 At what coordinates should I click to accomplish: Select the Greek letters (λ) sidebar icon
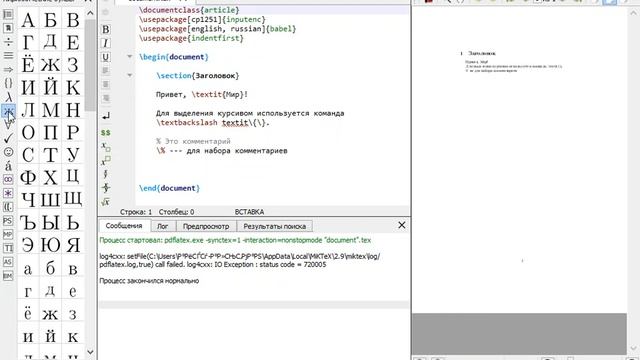pos(8,97)
